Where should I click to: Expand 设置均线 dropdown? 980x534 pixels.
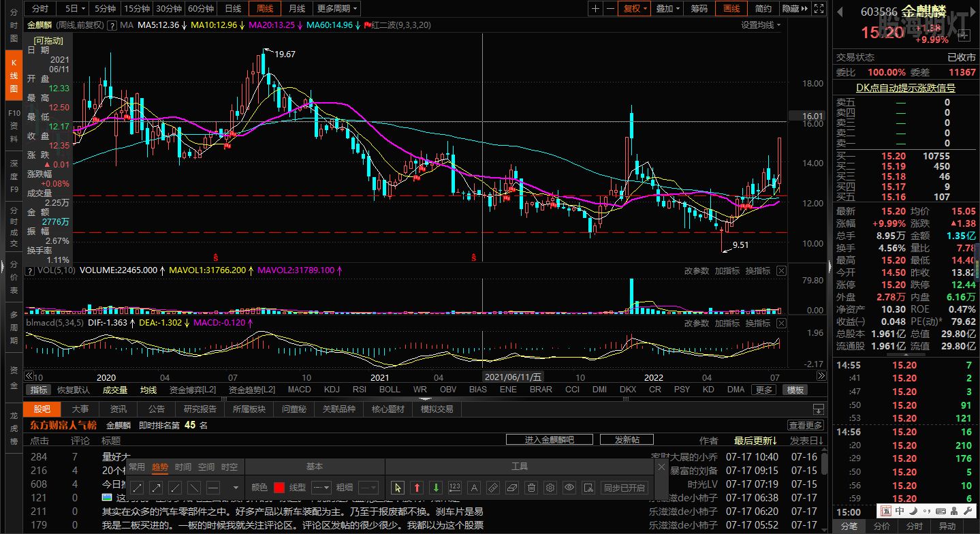click(x=761, y=25)
